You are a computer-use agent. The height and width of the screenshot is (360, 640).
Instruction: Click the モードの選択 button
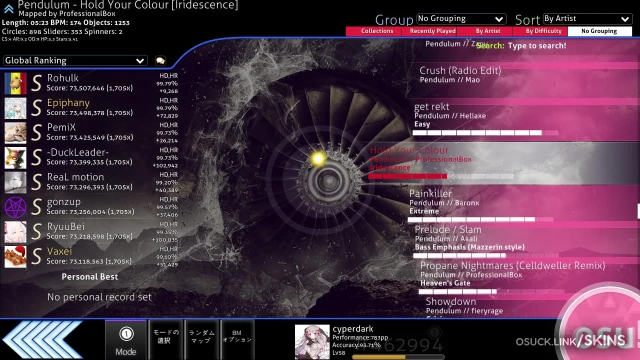[166, 340]
